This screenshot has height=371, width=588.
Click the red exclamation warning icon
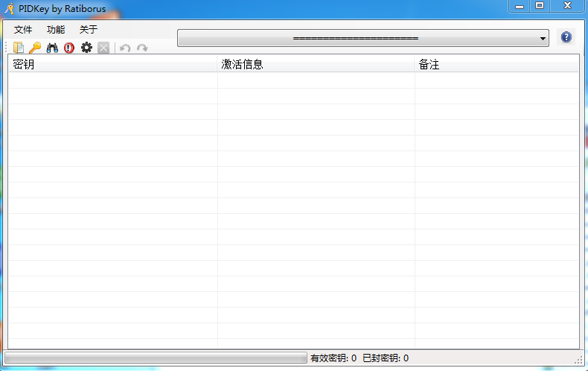[x=69, y=48]
